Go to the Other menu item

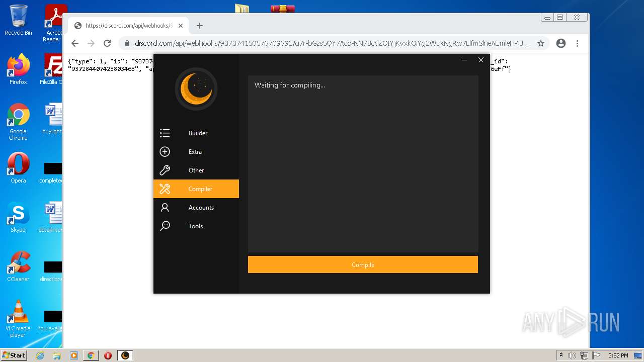click(196, 170)
